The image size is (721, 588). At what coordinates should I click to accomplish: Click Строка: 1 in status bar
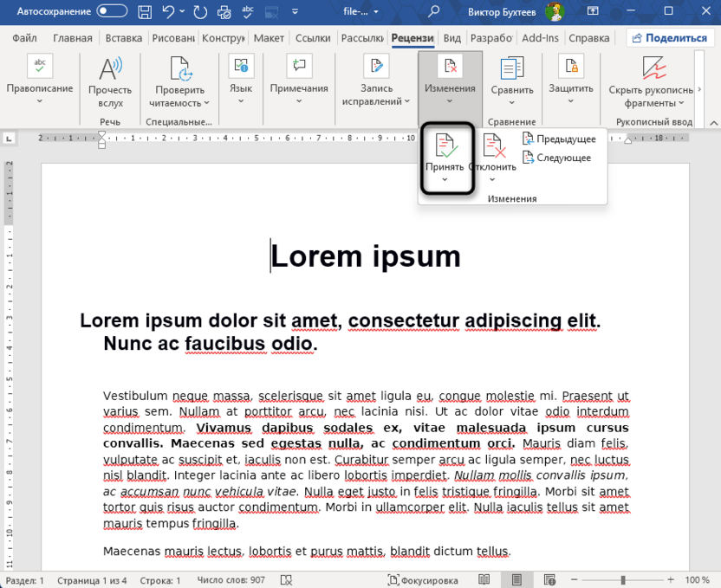point(160,581)
